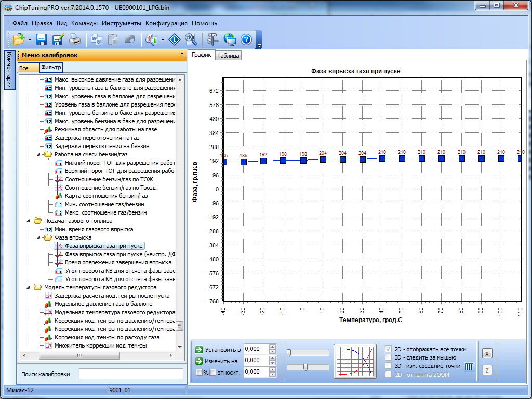Open the 'Инструменты' menu
532x399 pixels.
coord(121,23)
